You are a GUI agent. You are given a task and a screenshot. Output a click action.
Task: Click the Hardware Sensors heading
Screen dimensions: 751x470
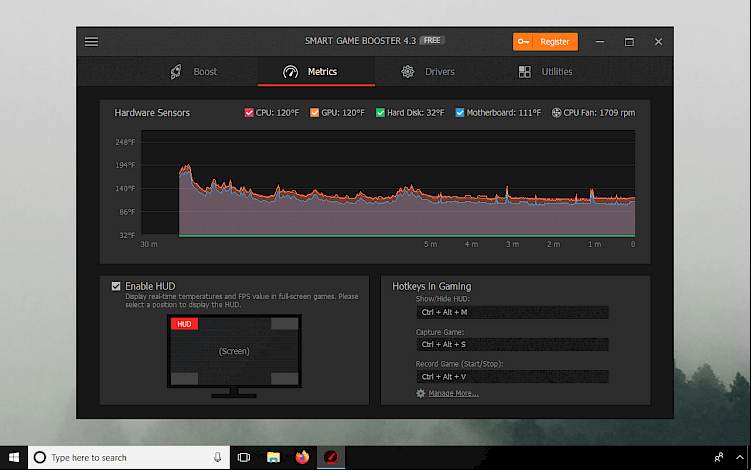point(152,113)
